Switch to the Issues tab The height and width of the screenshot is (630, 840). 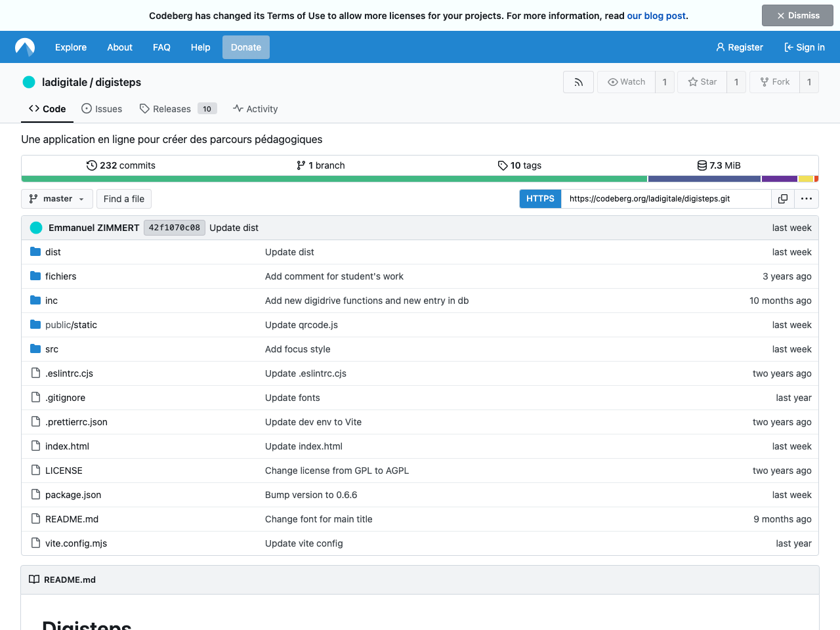pyautogui.click(x=102, y=108)
